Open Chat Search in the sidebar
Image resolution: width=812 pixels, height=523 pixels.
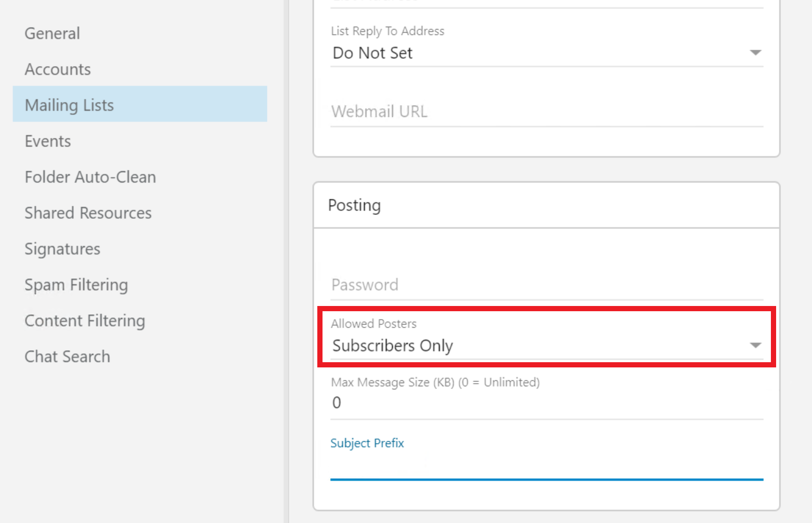[68, 356]
